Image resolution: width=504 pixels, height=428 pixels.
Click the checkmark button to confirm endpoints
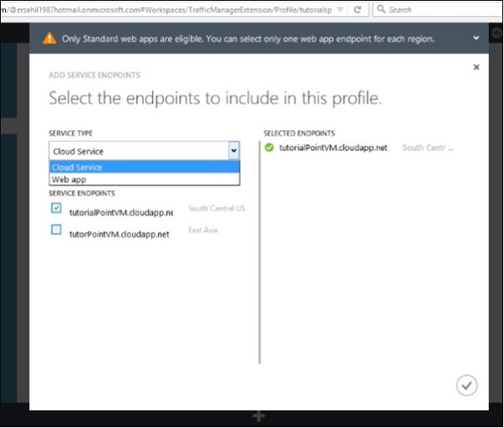467,384
